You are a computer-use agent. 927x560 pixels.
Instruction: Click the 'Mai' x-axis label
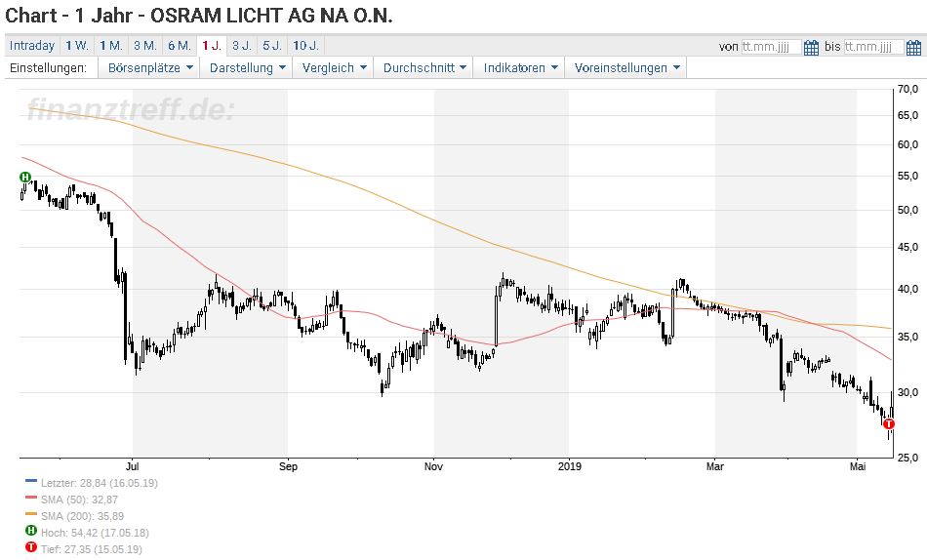pyautogui.click(x=858, y=466)
